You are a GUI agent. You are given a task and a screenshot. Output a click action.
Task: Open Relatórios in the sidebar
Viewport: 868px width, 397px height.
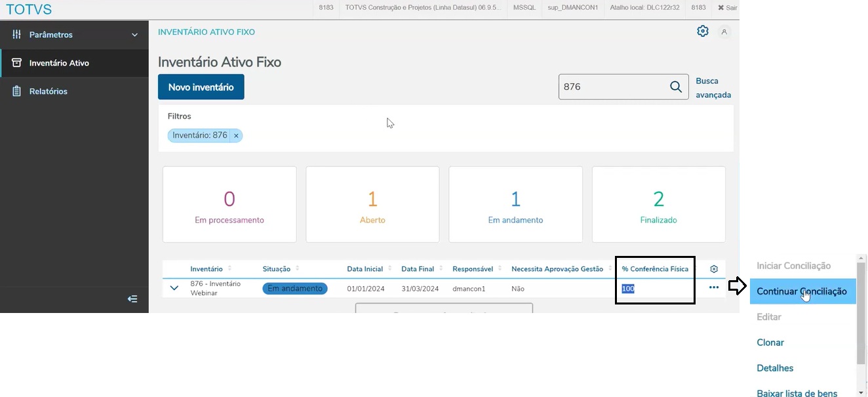tap(74, 91)
